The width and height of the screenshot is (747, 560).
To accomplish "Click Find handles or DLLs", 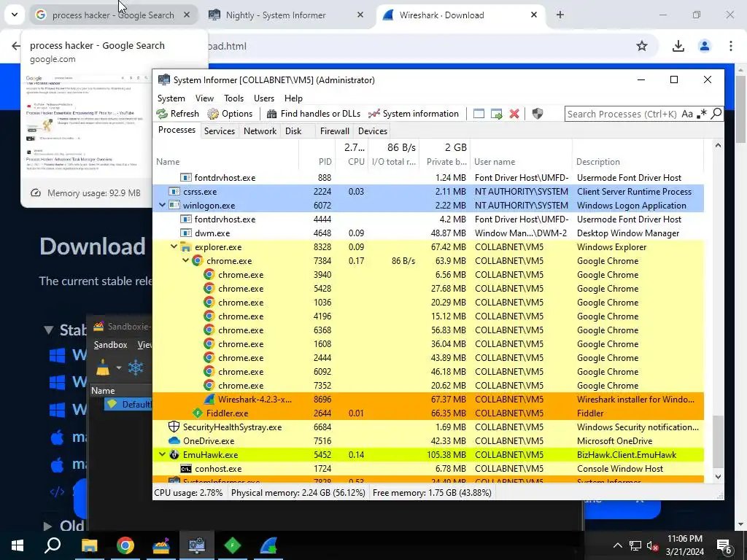I will coord(314,114).
